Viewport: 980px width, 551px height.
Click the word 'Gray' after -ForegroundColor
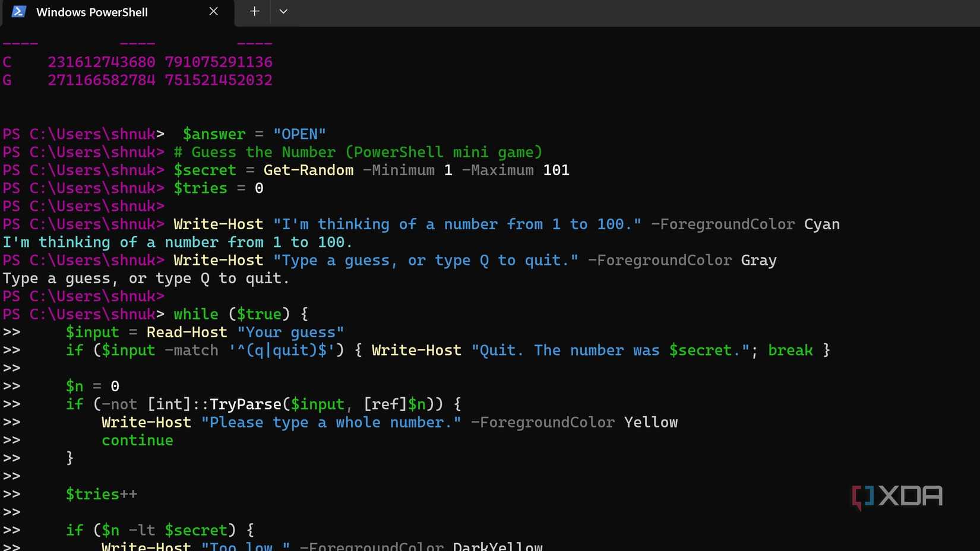click(758, 261)
